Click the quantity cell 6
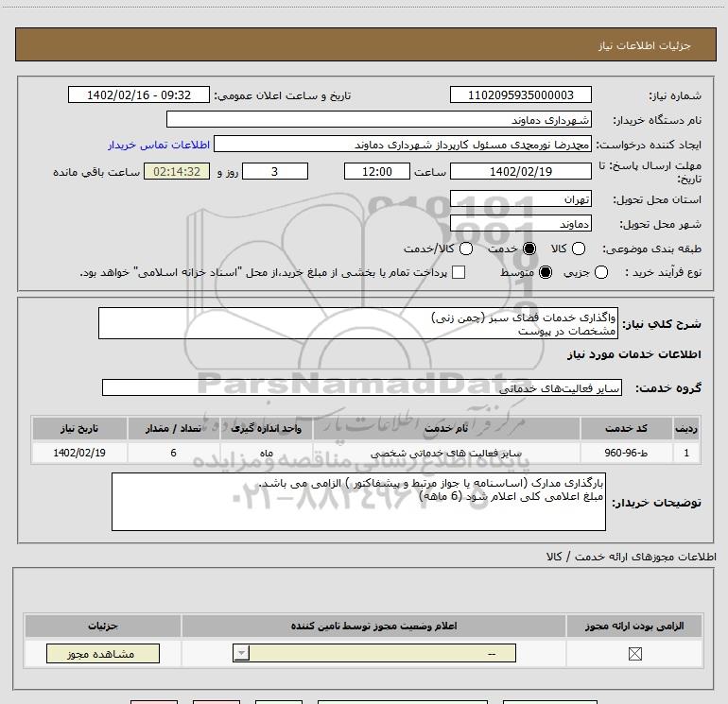 [x=173, y=453]
